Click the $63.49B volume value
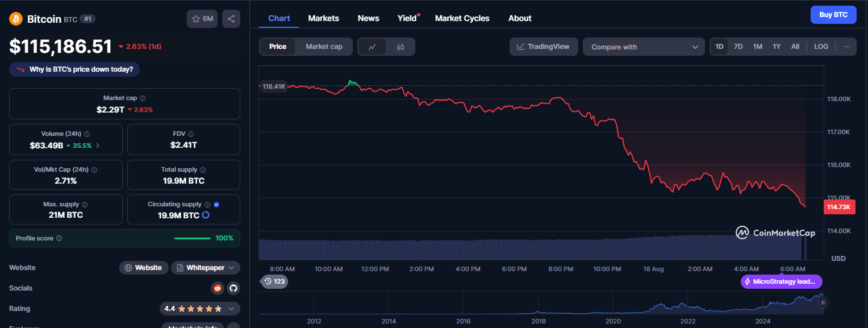Screen dimensions: 868x328 coord(46,146)
